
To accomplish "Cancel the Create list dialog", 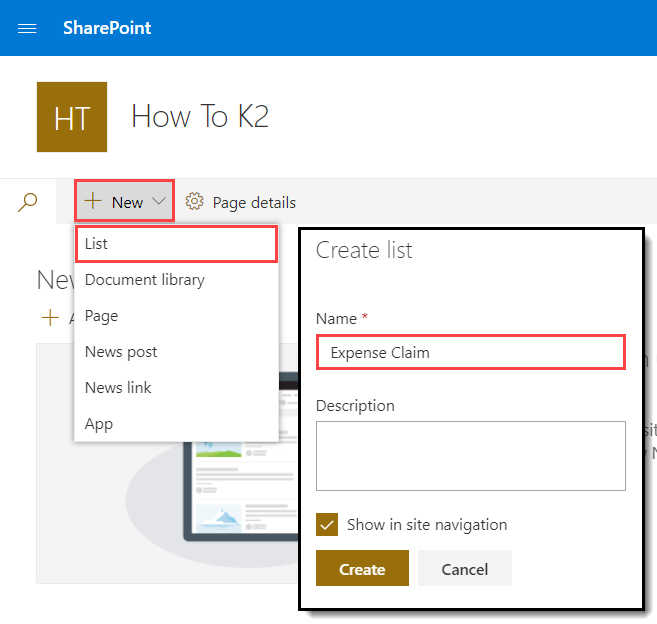I will pos(465,568).
